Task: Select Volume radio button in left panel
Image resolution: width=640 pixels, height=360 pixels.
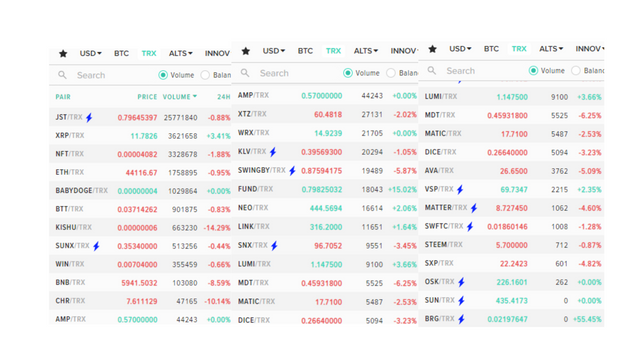Action: [163, 75]
